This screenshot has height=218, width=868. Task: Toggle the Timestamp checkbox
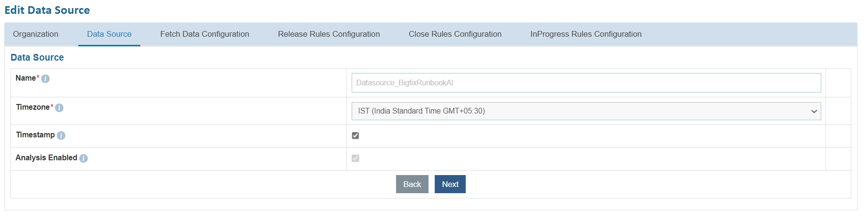point(356,135)
